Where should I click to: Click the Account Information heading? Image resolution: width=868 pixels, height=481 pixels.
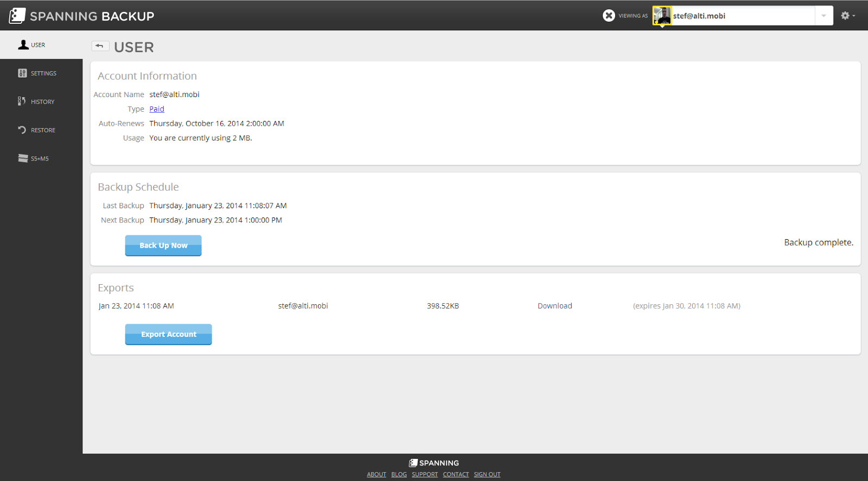click(147, 76)
